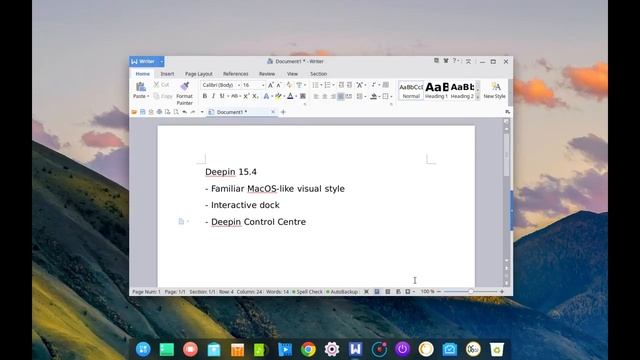640x360 pixels.
Task: Toggle Spell Check in status bar
Action: (x=307, y=292)
